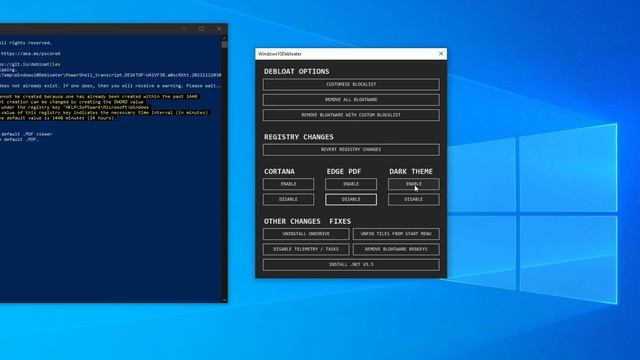The width and height of the screenshot is (640, 360).
Task: Open Customise Blocklist in Debloat Options
Action: pos(351,84)
